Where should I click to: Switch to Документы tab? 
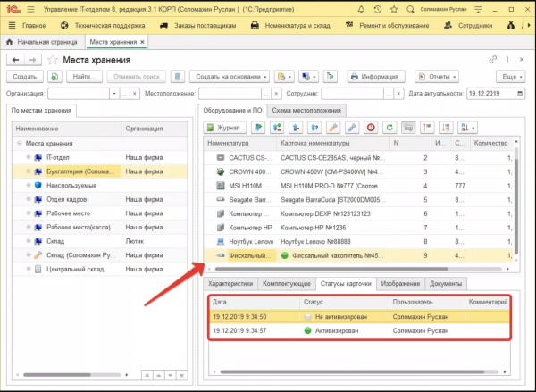pyautogui.click(x=446, y=284)
